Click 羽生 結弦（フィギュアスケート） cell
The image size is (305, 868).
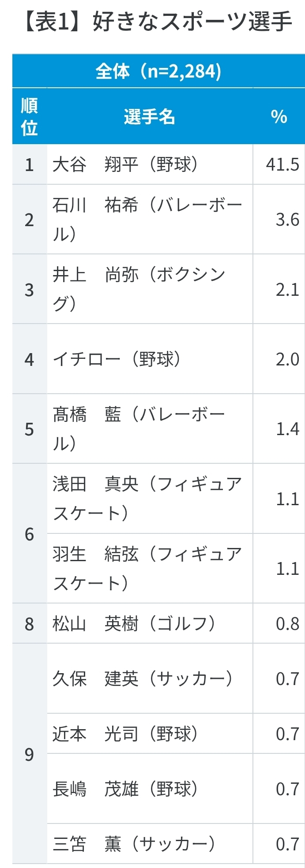(147, 568)
